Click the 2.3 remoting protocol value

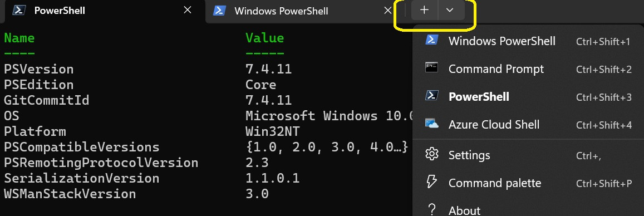tap(257, 163)
